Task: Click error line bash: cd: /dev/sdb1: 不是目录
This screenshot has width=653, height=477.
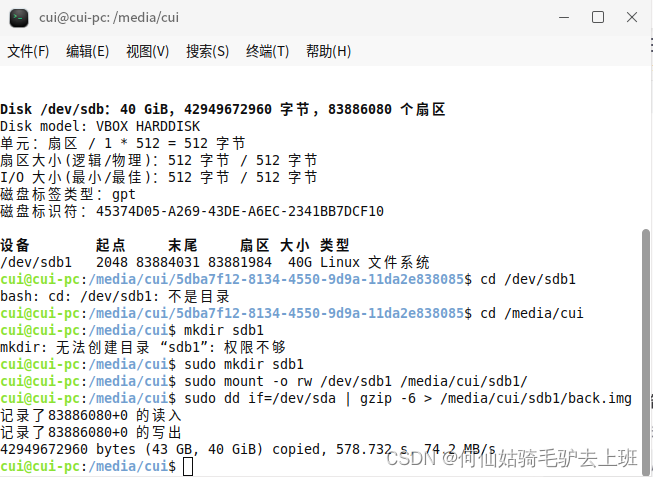Action: coord(115,297)
